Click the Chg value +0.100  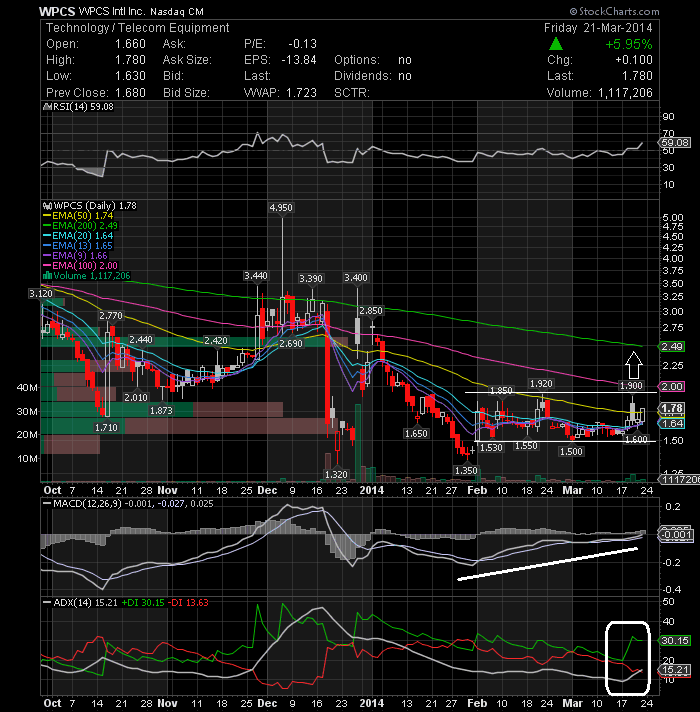pyautogui.click(x=634, y=60)
